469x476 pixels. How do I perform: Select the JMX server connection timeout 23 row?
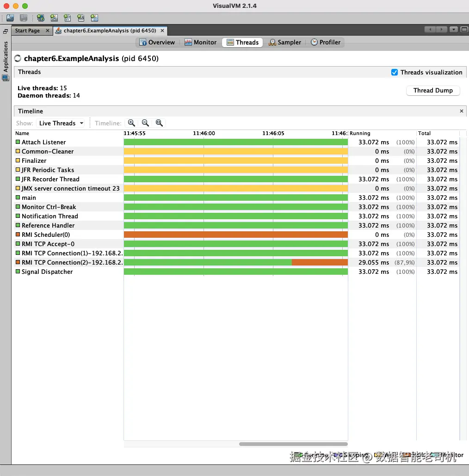pyautogui.click(x=237, y=188)
